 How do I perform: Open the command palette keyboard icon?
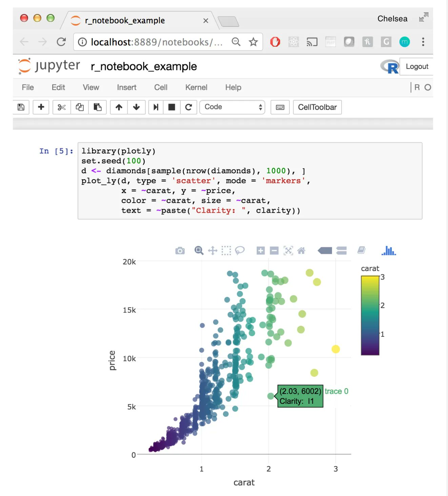point(280,107)
